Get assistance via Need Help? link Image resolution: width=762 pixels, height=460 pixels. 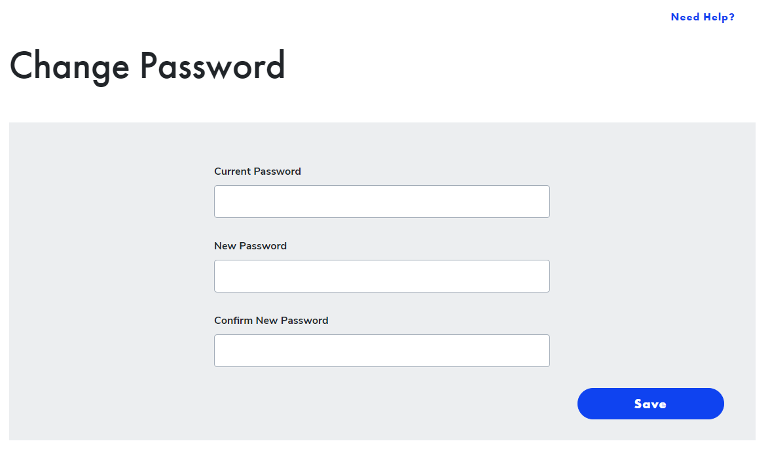(702, 17)
